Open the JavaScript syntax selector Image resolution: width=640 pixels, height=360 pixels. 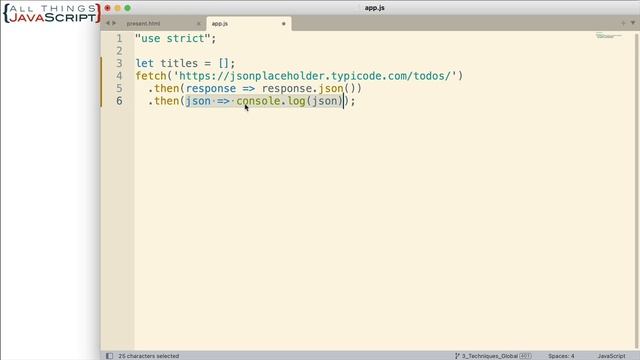pos(611,356)
